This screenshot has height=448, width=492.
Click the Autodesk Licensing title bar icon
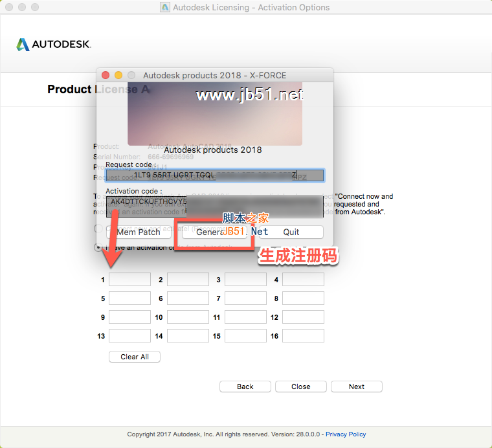point(164,7)
